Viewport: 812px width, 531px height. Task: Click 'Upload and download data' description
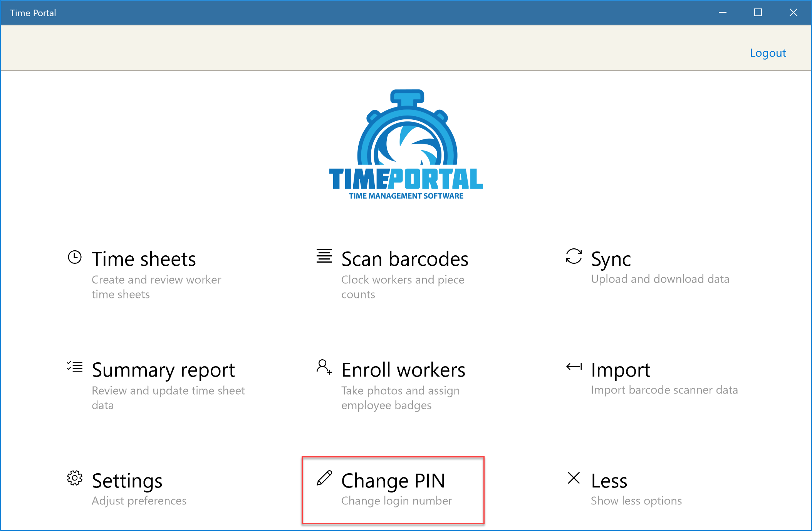(x=660, y=279)
